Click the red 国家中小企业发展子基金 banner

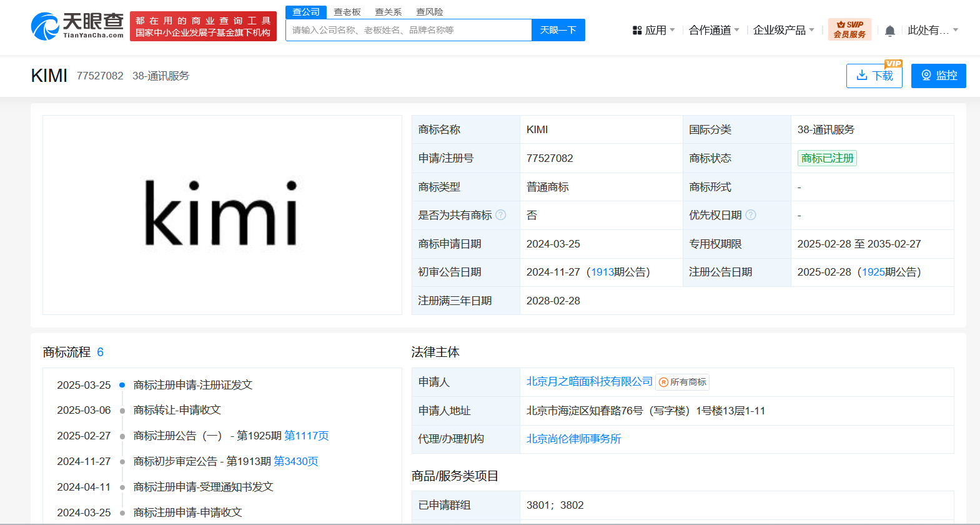[203, 26]
